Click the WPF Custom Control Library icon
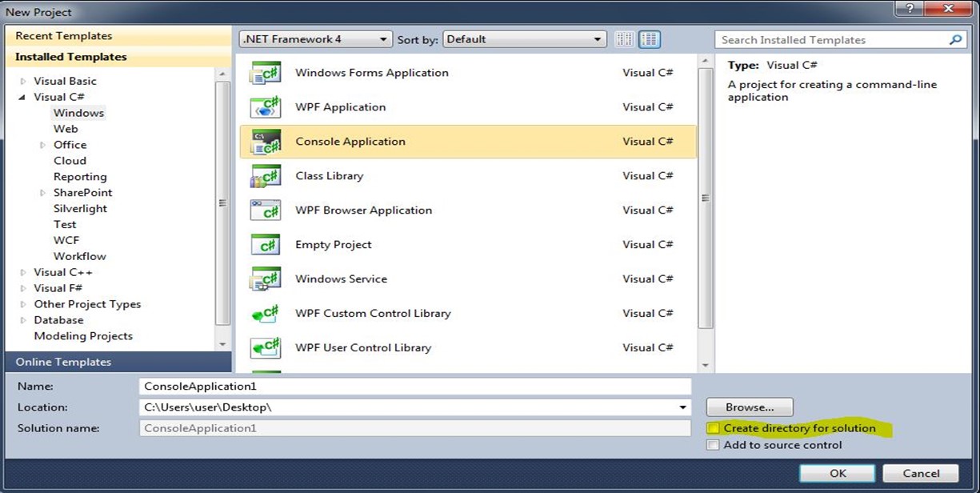 tap(265, 314)
